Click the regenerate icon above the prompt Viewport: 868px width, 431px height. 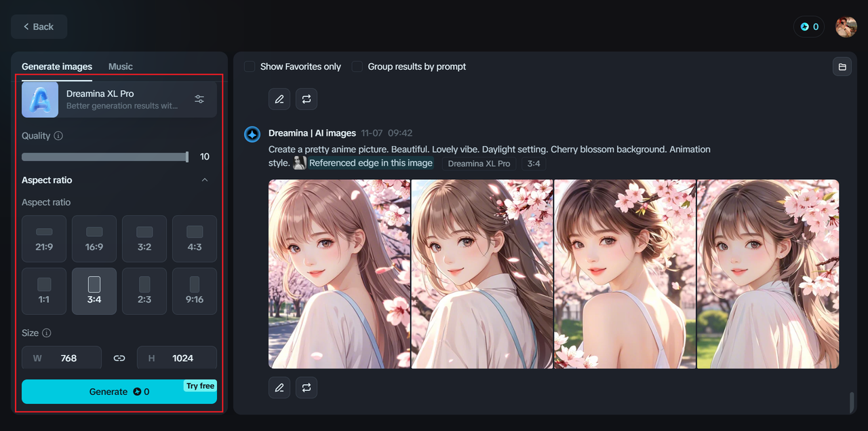point(307,99)
